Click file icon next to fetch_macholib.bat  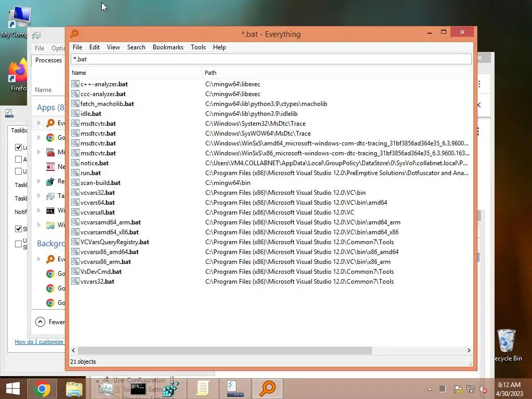pos(75,103)
